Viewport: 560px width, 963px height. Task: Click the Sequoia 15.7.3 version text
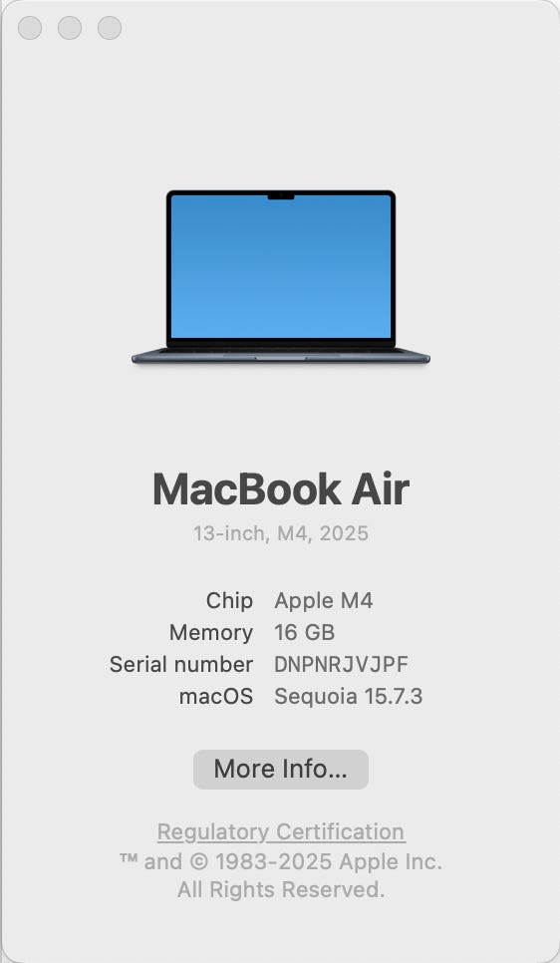(348, 697)
